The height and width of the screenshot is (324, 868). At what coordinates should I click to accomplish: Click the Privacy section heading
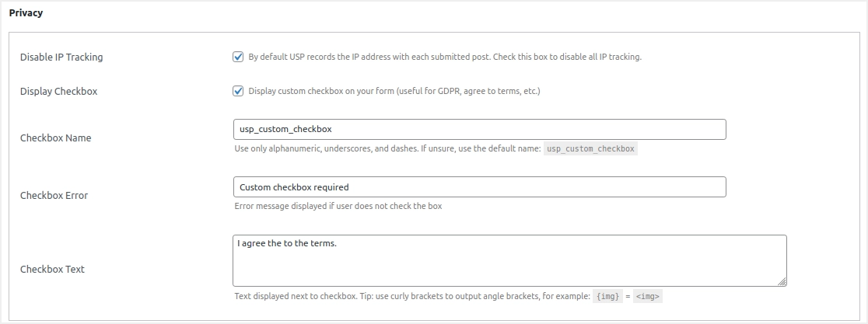(x=26, y=13)
